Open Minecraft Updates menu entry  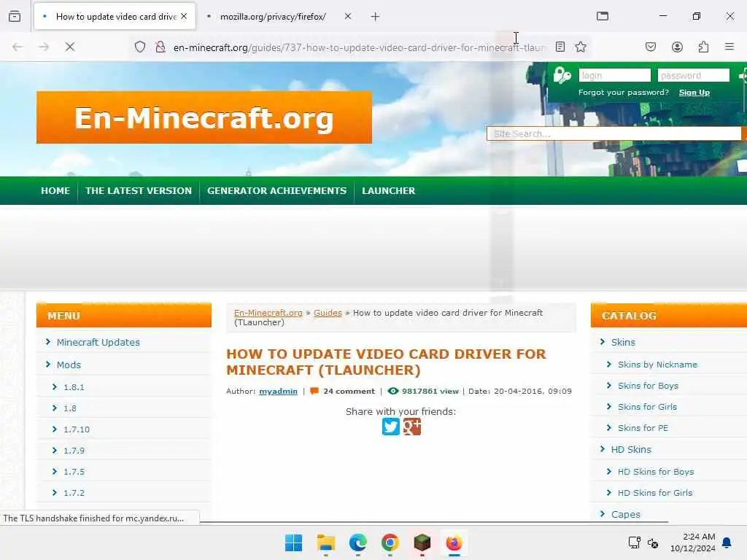point(98,343)
